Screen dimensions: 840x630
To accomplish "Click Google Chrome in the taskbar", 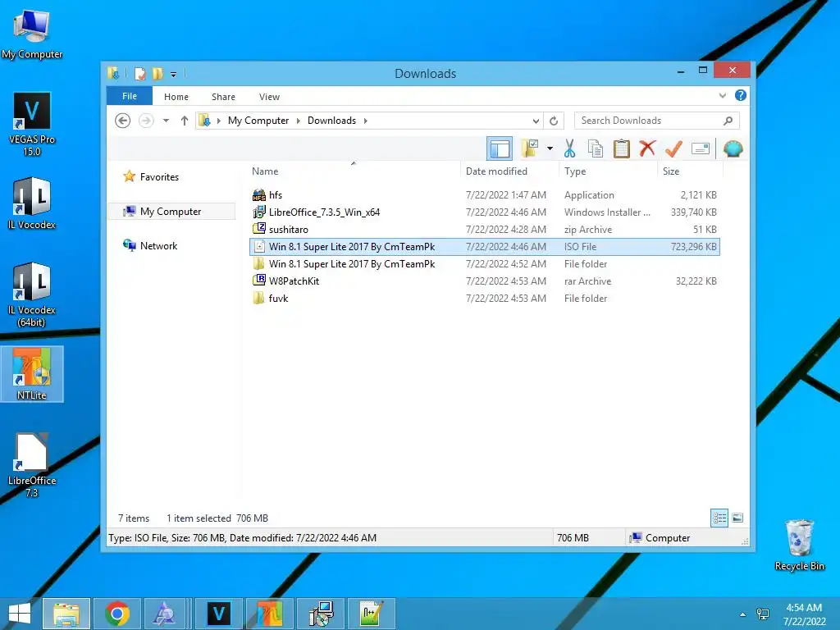I will [x=117, y=614].
